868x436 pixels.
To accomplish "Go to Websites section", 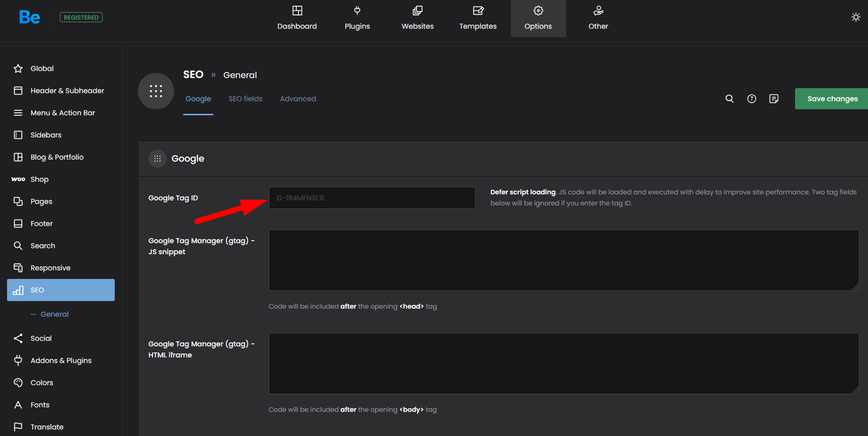I will 417,18.
